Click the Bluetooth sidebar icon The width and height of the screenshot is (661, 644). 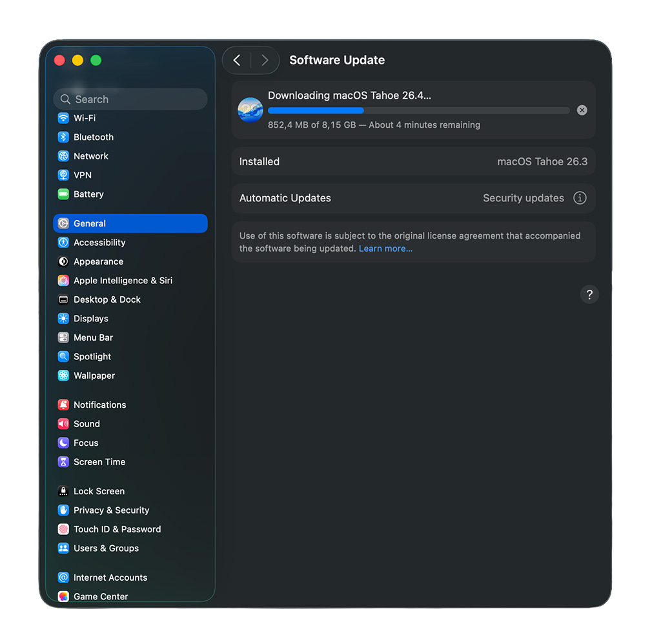pyautogui.click(x=63, y=137)
